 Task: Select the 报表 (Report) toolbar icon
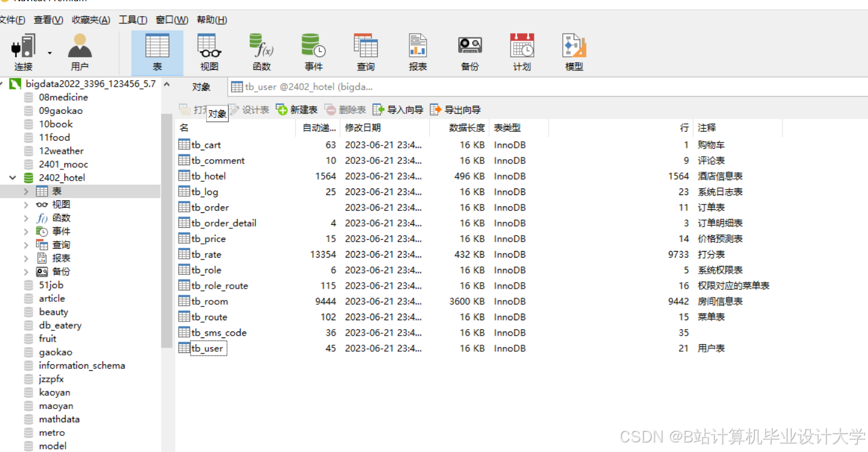[x=418, y=52]
